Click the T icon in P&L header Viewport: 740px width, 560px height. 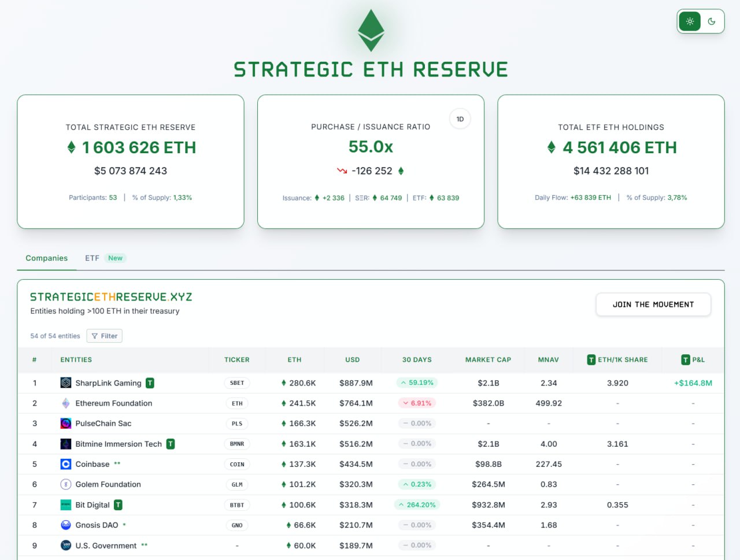click(x=686, y=360)
